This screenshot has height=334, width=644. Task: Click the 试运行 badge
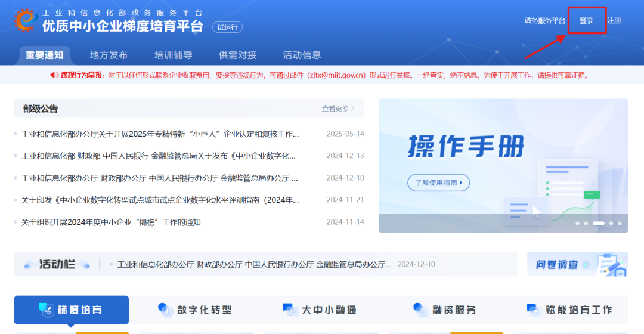point(228,27)
